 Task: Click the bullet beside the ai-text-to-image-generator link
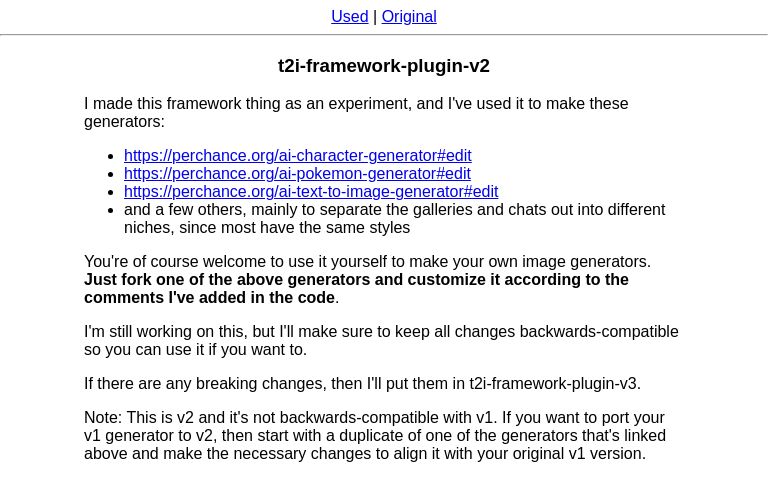coord(110,192)
